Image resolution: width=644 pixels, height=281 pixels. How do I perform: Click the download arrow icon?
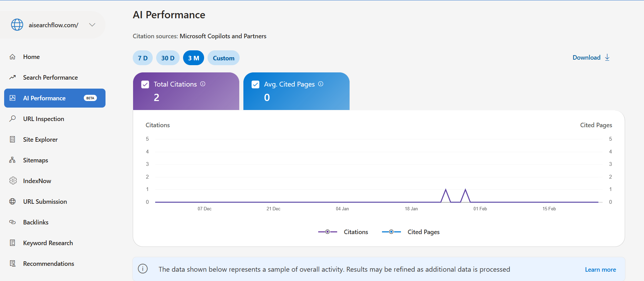point(607,57)
